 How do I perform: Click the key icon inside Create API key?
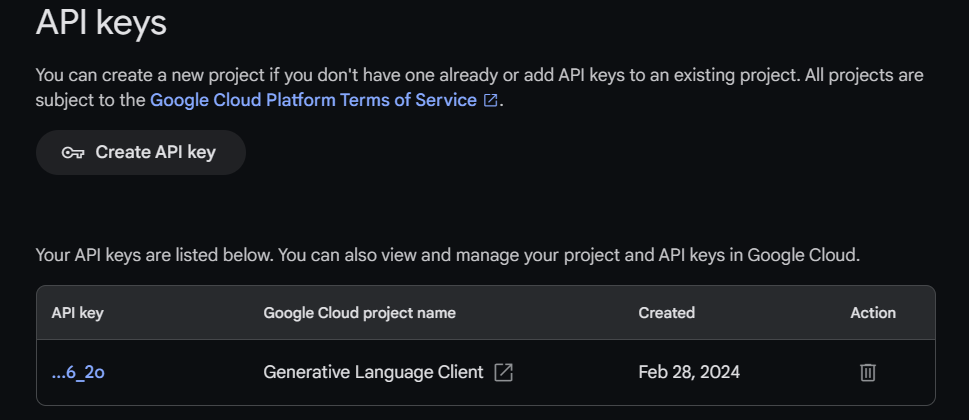73,153
